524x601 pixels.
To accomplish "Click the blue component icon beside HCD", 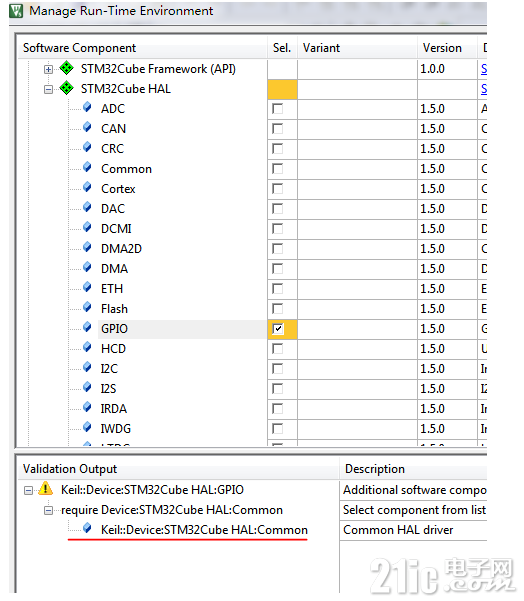I will (87, 347).
